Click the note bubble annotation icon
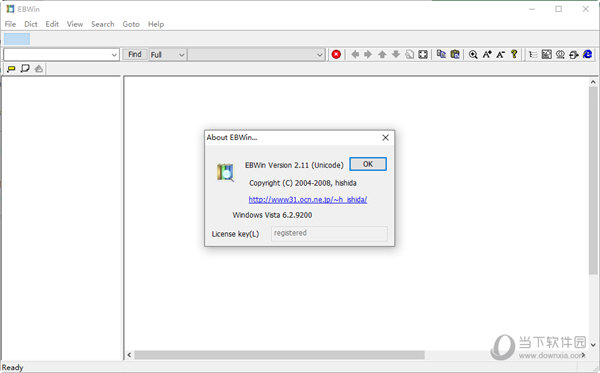The height and width of the screenshot is (373, 600). click(x=25, y=69)
